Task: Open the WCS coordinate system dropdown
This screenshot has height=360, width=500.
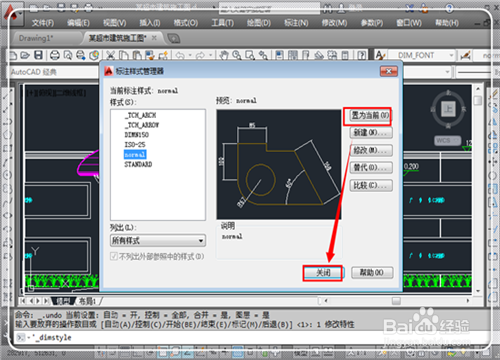Action: 448,140
